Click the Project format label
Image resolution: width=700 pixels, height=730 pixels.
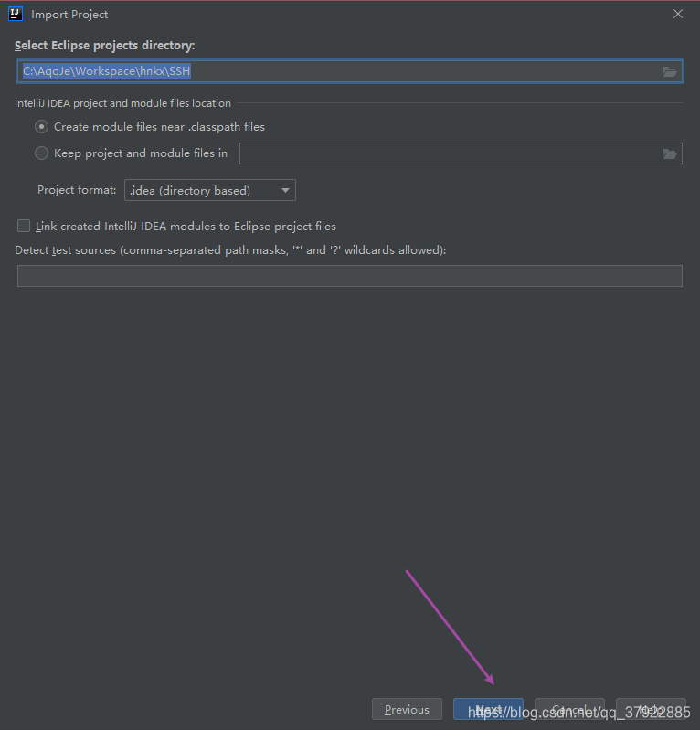click(77, 190)
